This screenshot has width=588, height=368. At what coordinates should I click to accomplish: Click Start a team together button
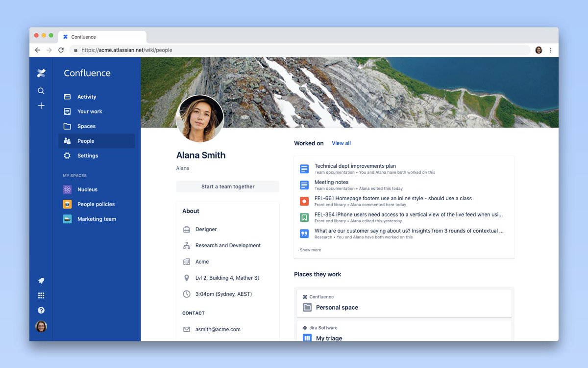pos(228,186)
